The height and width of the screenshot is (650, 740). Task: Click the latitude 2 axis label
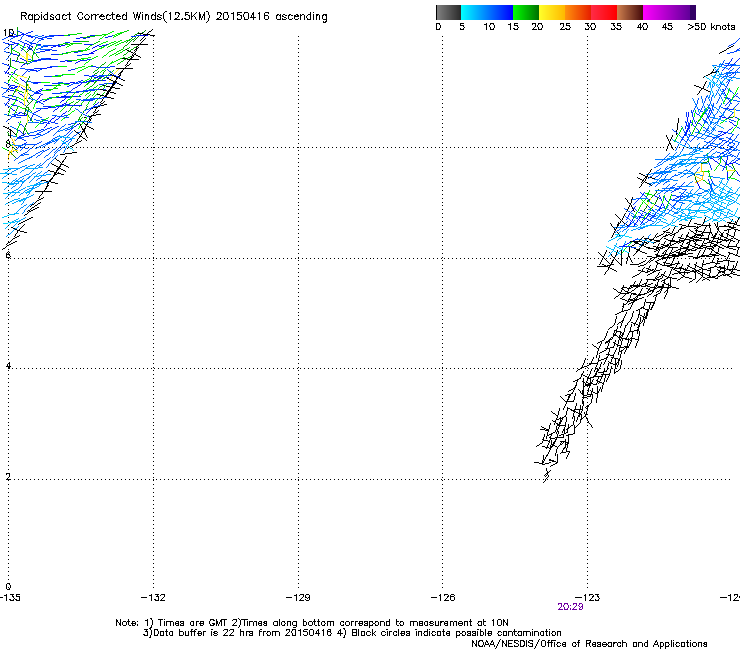pyautogui.click(x=8, y=477)
